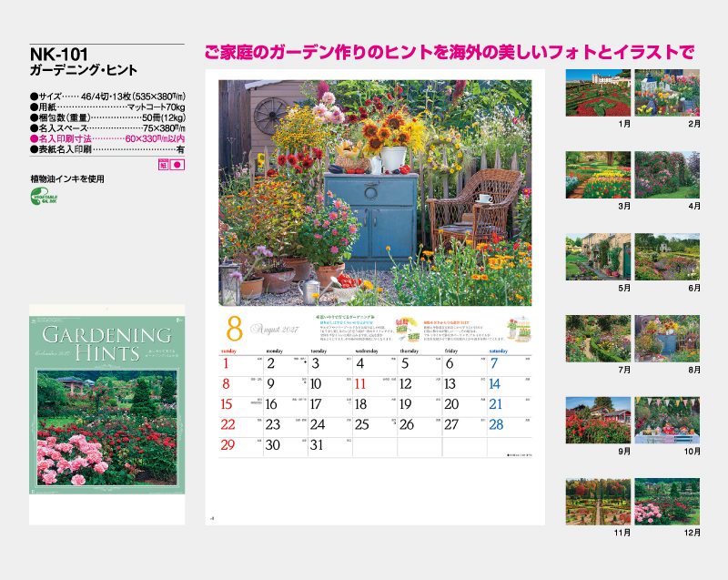
Task: Click the sunday column header
Action: pos(228,351)
